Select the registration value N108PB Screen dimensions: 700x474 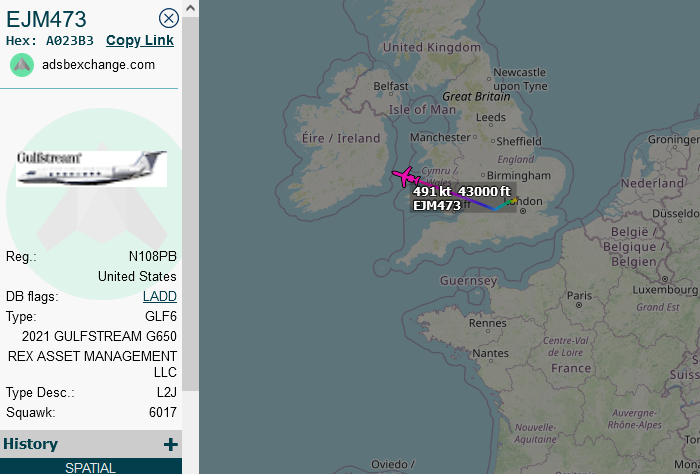tap(152, 256)
